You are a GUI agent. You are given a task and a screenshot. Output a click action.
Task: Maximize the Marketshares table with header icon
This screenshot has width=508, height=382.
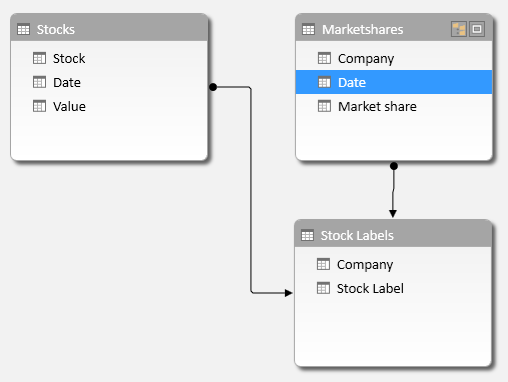tap(477, 29)
